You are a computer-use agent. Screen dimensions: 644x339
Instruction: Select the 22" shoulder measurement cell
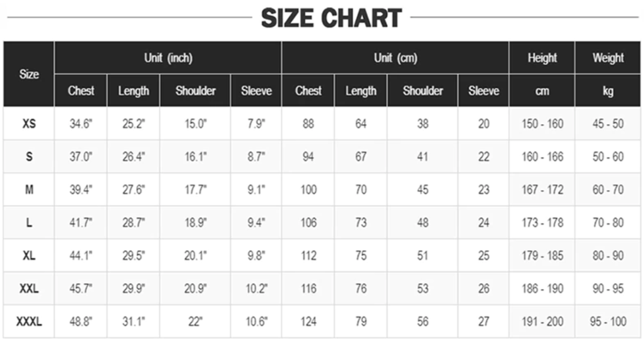coord(195,321)
